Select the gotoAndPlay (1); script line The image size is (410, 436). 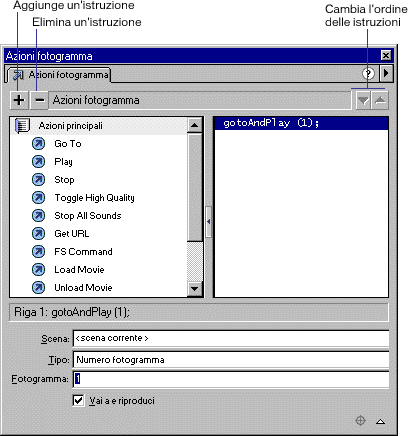(x=301, y=123)
